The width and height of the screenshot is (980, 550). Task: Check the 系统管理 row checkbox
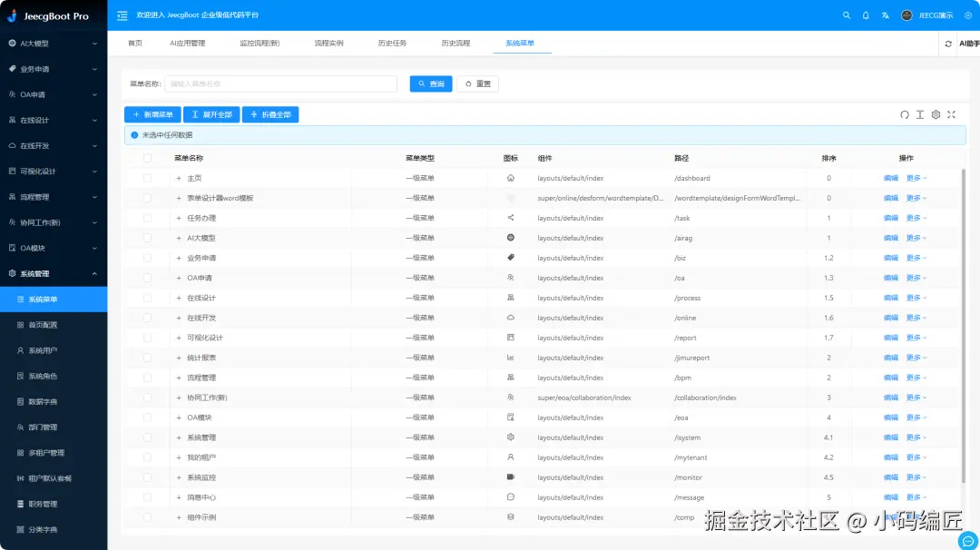148,437
